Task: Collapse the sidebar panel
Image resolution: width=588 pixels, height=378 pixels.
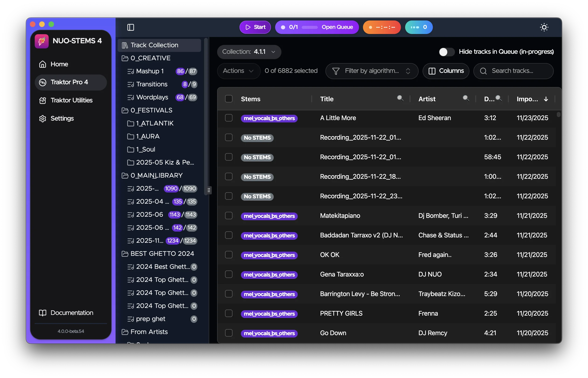Action: [x=130, y=27]
